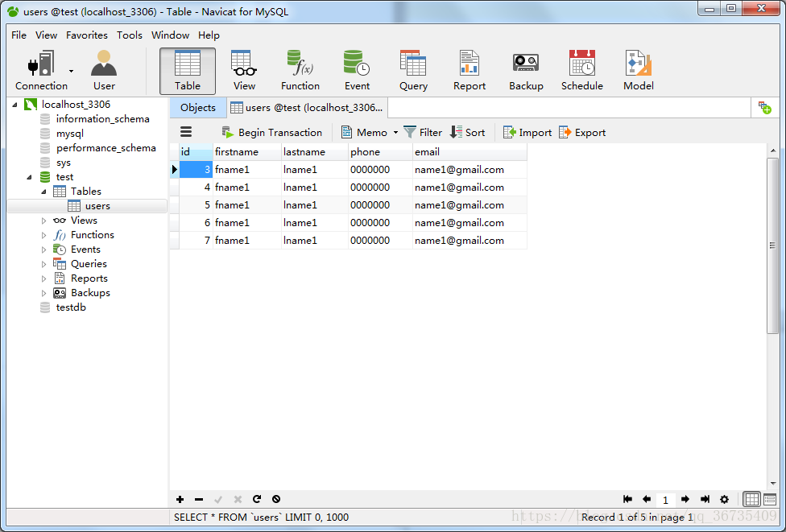Open the Connection dropdown arrow
Screen dimensions: 786x532
[x=71, y=71]
